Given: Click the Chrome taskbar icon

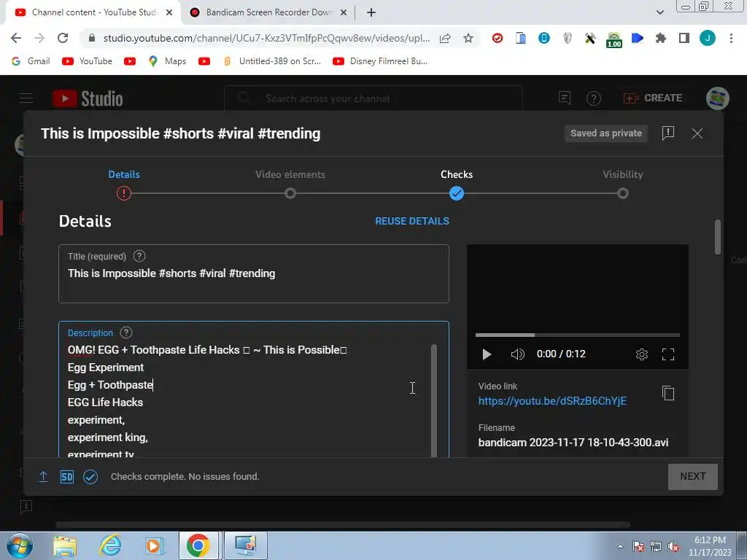Looking at the screenshot, I should pyautogui.click(x=198, y=545).
